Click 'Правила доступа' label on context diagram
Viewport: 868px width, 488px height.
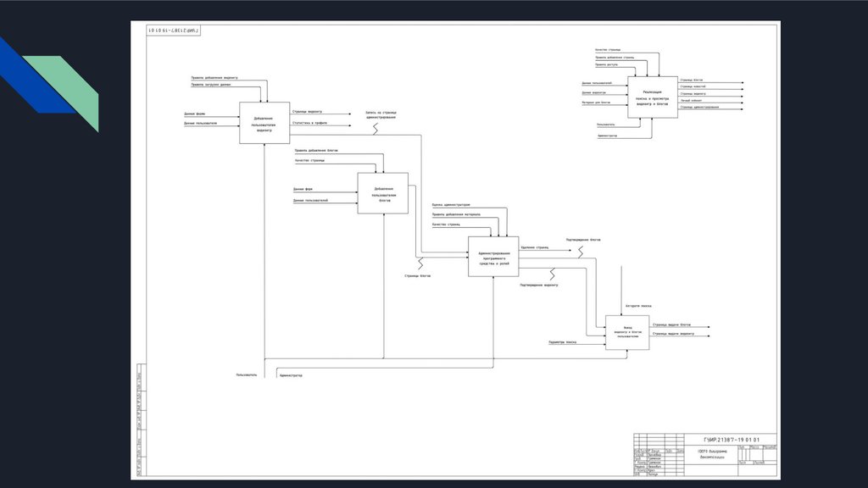pos(607,64)
